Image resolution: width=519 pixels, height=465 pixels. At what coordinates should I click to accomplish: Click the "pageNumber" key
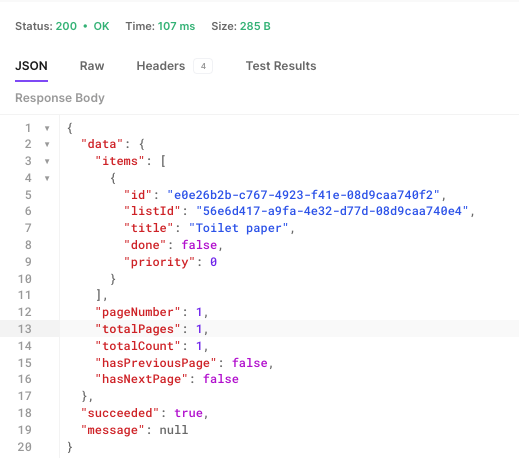click(138, 312)
